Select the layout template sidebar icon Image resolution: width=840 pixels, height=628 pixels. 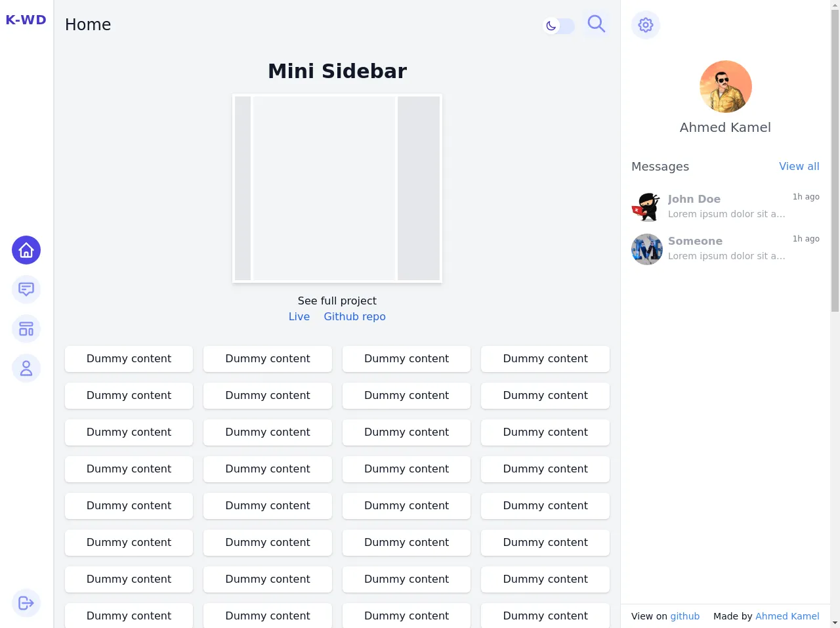coord(26,329)
